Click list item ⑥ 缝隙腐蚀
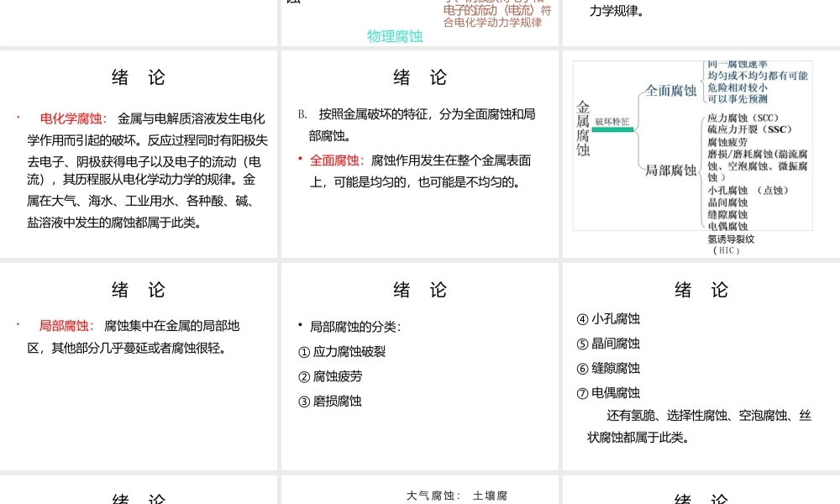This screenshot has width=840, height=504. (x=608, y=368)
